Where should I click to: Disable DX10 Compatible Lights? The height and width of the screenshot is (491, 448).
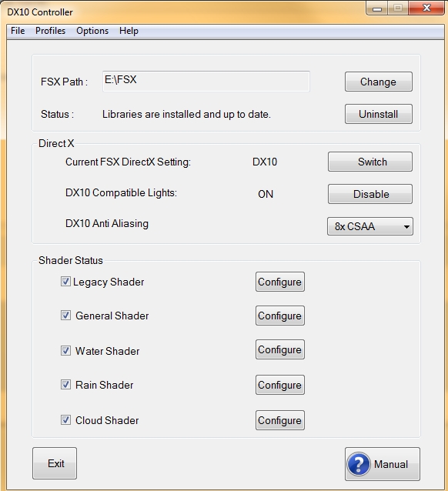[370, 194]
